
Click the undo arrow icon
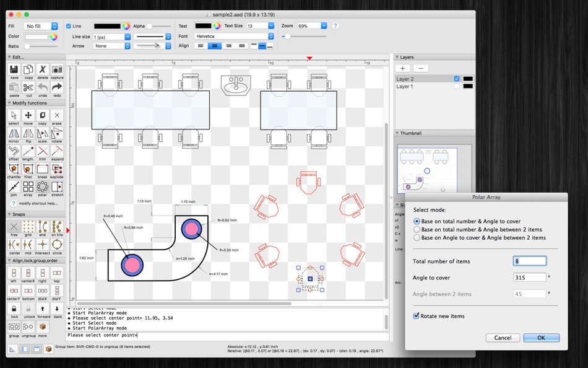[x=42, y=88]
